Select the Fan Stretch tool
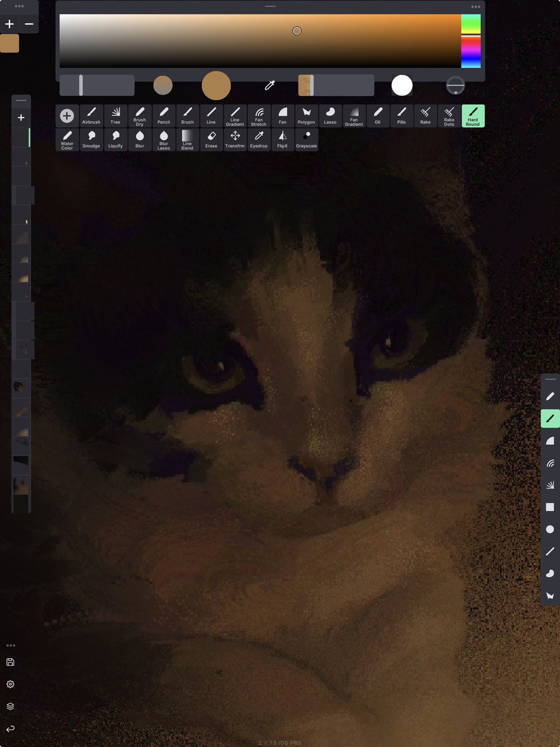560x747 pixels. click(259, 116)
